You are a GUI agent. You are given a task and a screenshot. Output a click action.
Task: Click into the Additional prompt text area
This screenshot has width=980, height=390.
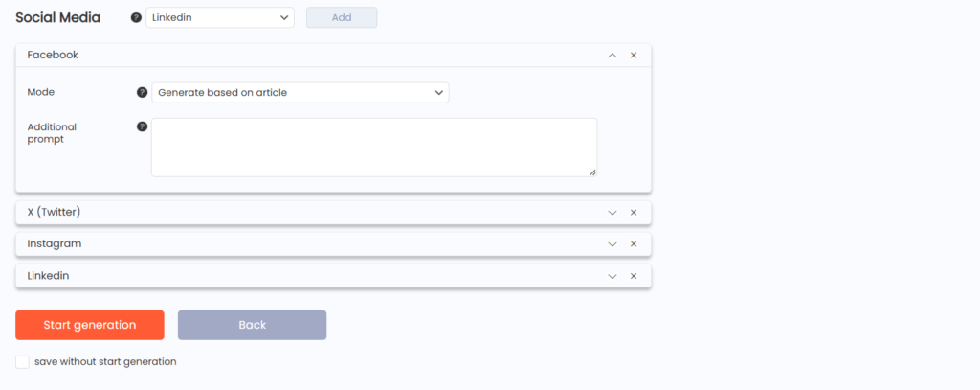(374, 148)
